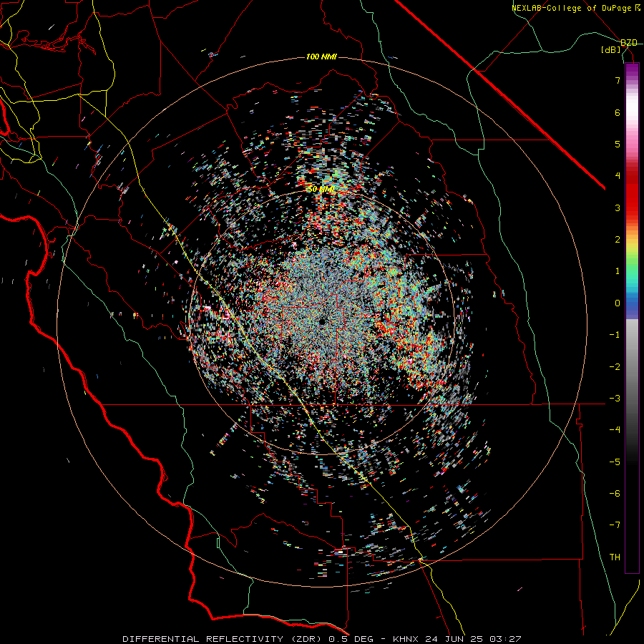This screenshot has width=644, height=644.
Task: Click the 24 JUN 25 date text
Action: [x=454, y=639]
